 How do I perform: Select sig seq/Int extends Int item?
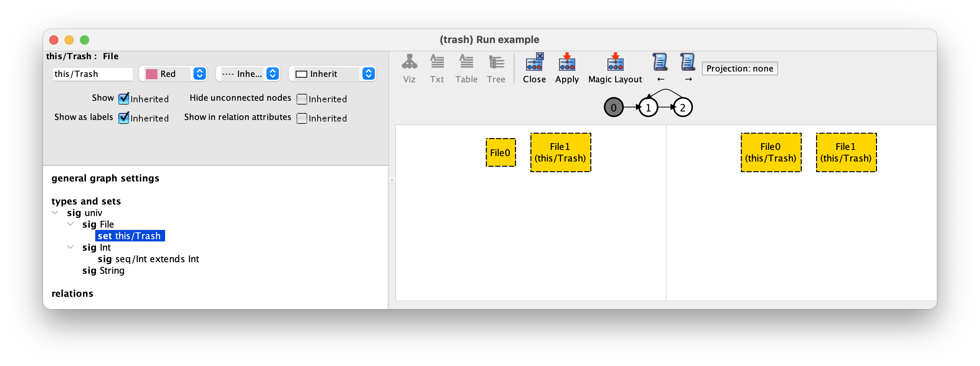tap(148, 259)
